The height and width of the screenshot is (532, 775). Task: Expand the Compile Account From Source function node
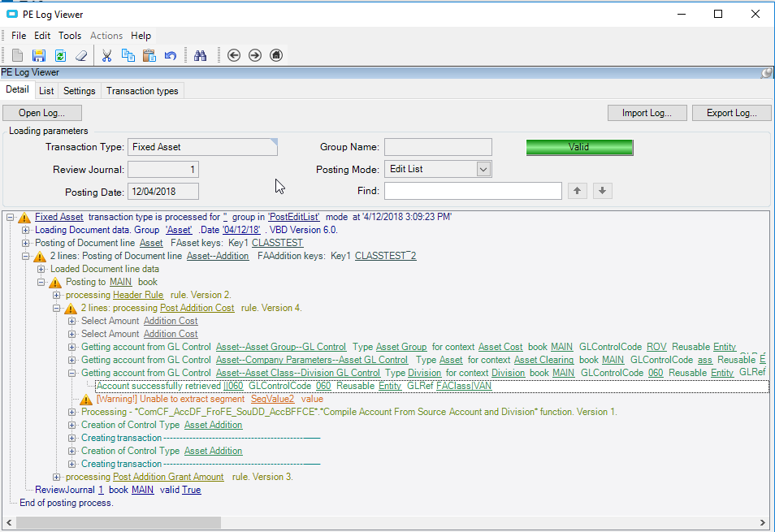pos(71,412)
